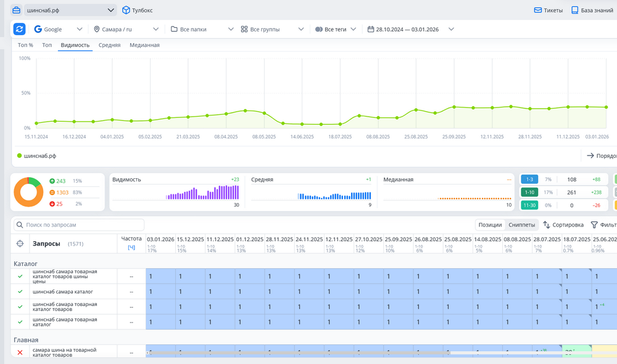The height and width of the screenshot is (364, 617).
Task: Open the Тулбокс cube icon
Action: pyautogui.click(x=126, y=10)
